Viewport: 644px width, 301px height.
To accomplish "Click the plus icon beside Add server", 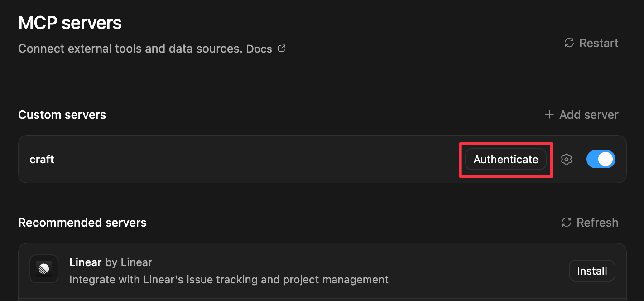I will tap(549, 114).
